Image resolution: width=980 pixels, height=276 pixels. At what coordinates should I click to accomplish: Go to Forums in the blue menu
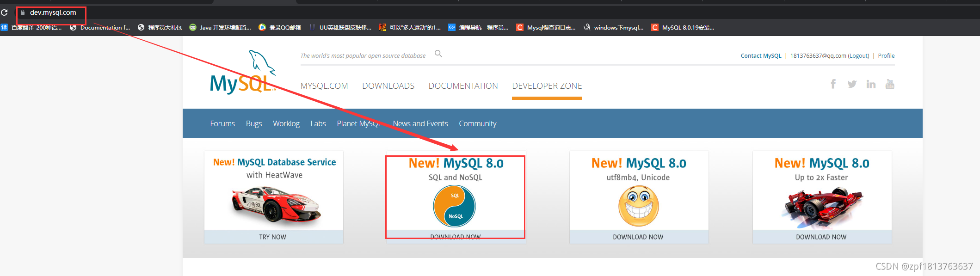[x=222, y=124]
